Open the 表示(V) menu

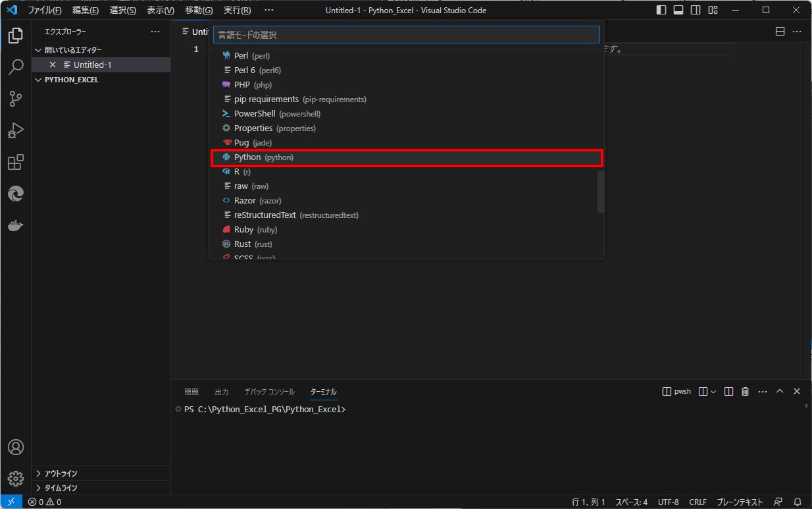click(161, 10)
